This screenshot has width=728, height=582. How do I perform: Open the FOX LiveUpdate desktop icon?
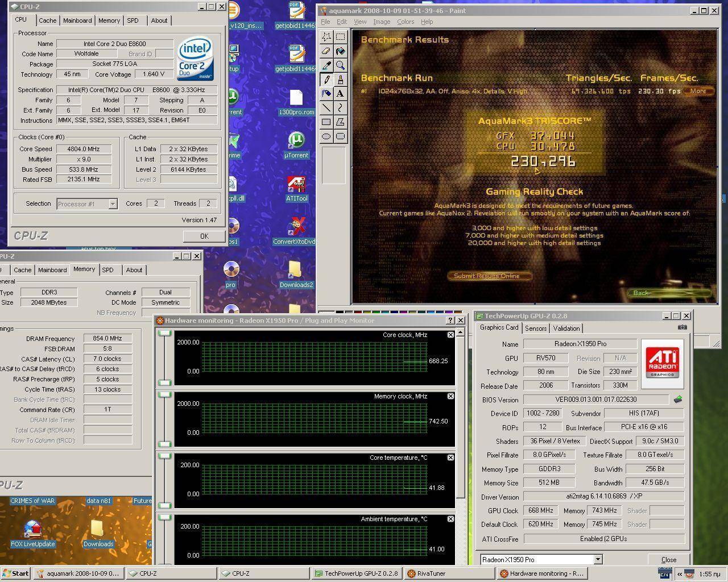pyautogui.click(x=33, y=534)
